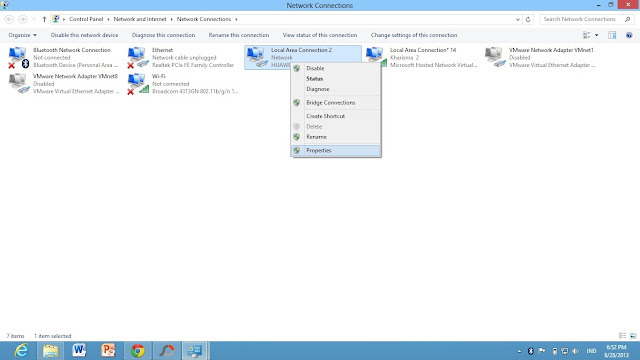
Task: Select the Bluetooth Network Connection adapter icon
Action: coord(18,57)
